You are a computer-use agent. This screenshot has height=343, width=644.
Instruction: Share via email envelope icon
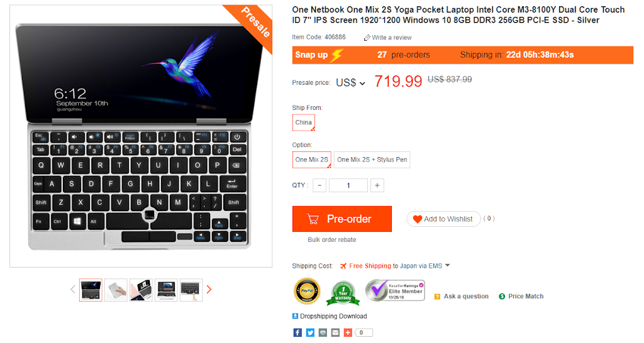[336, 332]
